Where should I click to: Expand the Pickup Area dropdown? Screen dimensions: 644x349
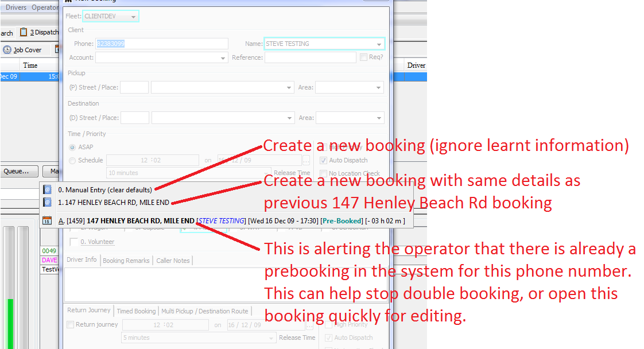378,88
